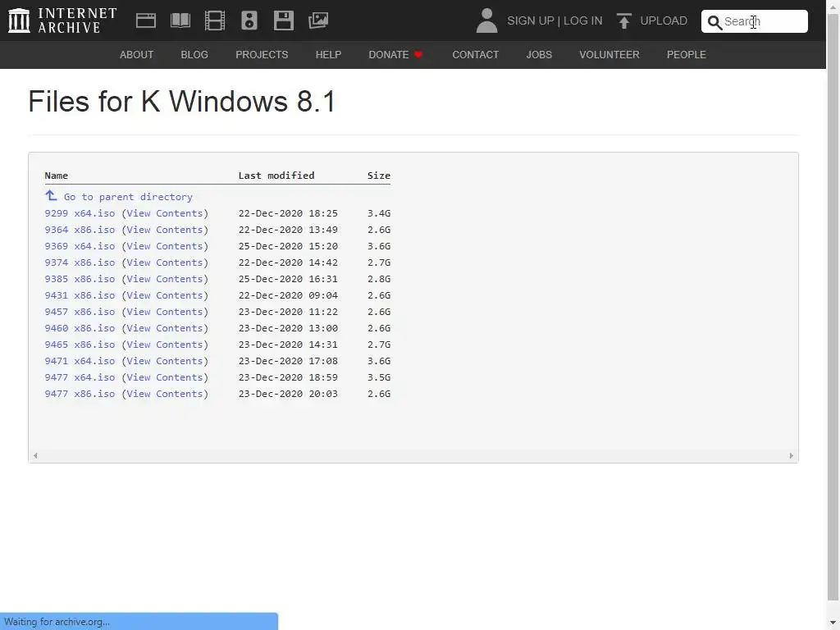Viewport: 840px width, 630px height.
Task: View Contents of 9471 x64.iso
Action: [164, 361]
